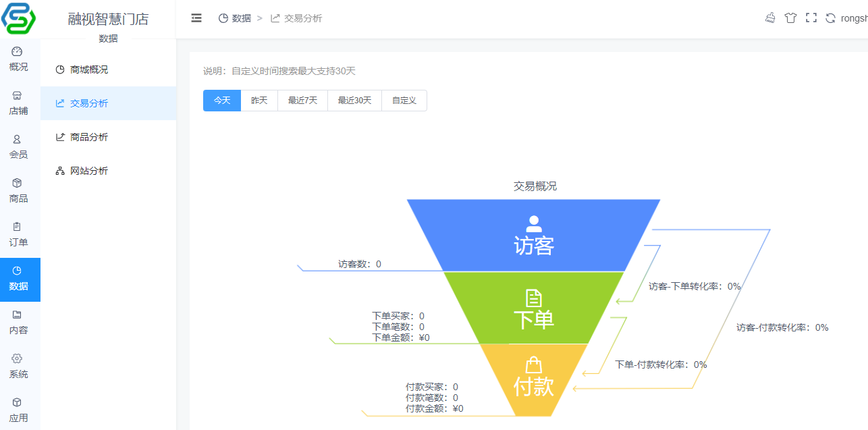Image resolution: width=868 pixels, height=430 pixels.
Task: Click the 付款金额：¥0 label
Action: click(435, 408)
